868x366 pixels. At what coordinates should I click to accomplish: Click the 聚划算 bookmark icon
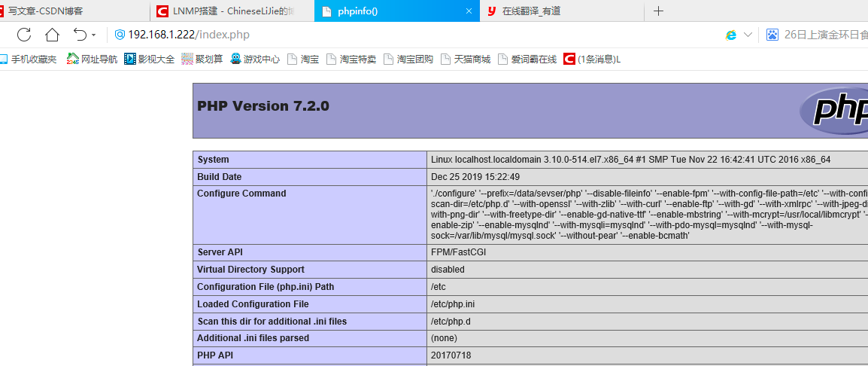(x=187, y=59)
